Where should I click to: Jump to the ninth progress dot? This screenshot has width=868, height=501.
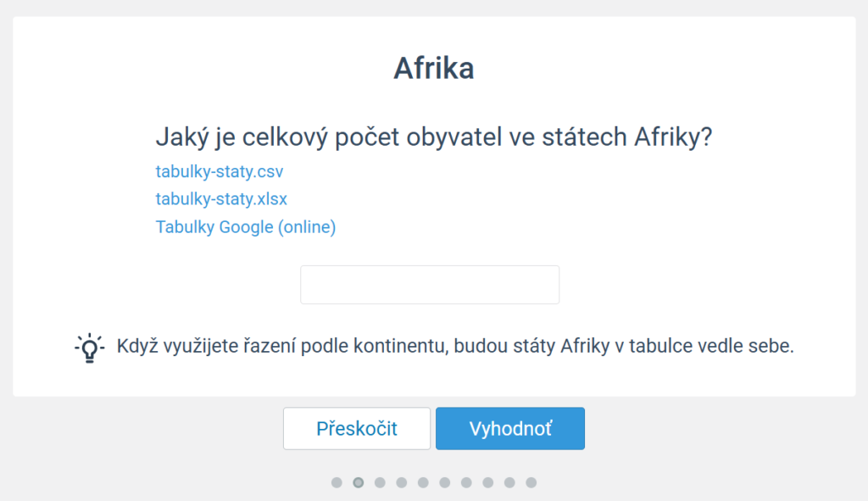(x=509, y=482)
